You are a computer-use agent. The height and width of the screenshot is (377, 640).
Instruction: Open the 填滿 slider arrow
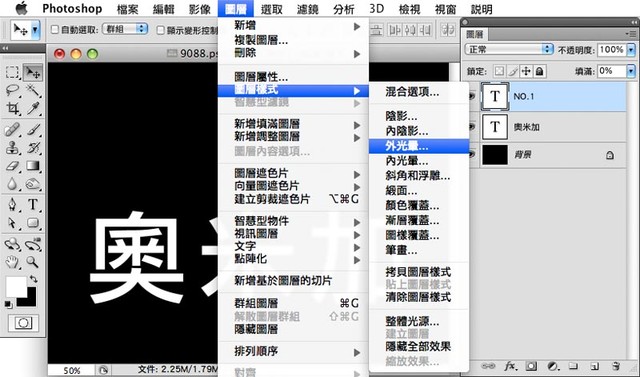(x=631, y=71)
